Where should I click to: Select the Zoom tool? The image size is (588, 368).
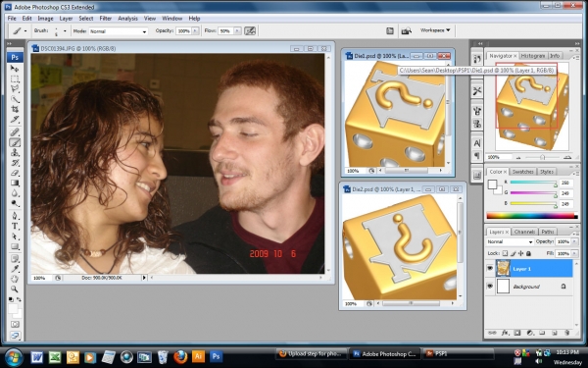click(x=15, y=289)
